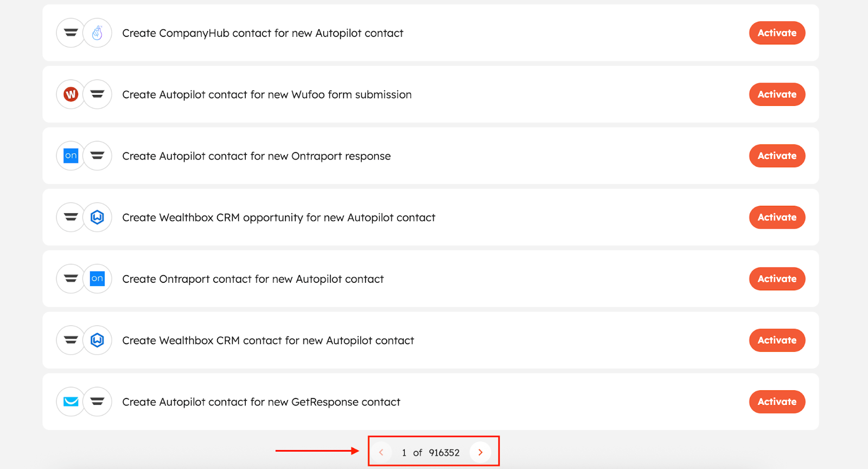The height and width of the screenshot is (469, 868).
Task: Click the Wealthbox icon on the contact creation row
Action: [x=97, y=340]
